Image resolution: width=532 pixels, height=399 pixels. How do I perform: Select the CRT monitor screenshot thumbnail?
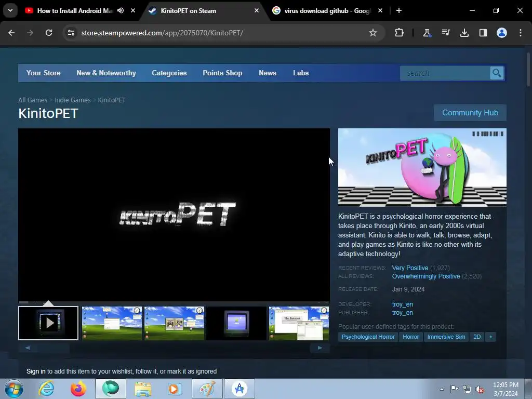click(236, 323)
